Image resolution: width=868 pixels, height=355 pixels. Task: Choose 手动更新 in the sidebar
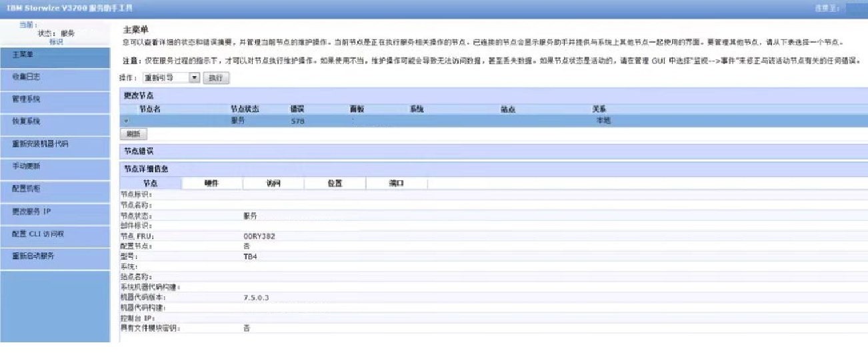(55, 167)
